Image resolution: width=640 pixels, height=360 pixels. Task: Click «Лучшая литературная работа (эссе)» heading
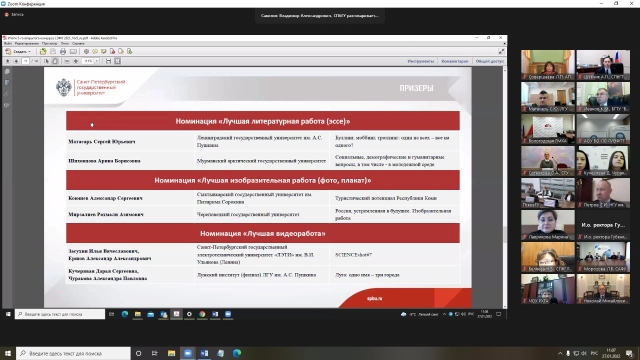(x=263, y=121)
